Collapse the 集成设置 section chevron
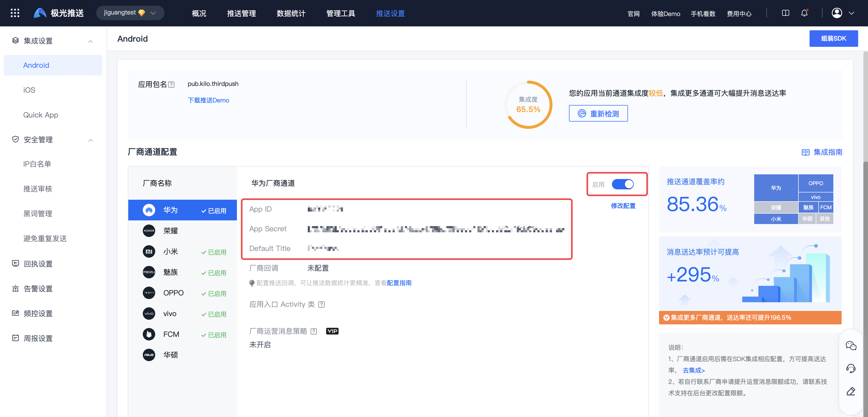868x417 pixels. tap(90, 41)
